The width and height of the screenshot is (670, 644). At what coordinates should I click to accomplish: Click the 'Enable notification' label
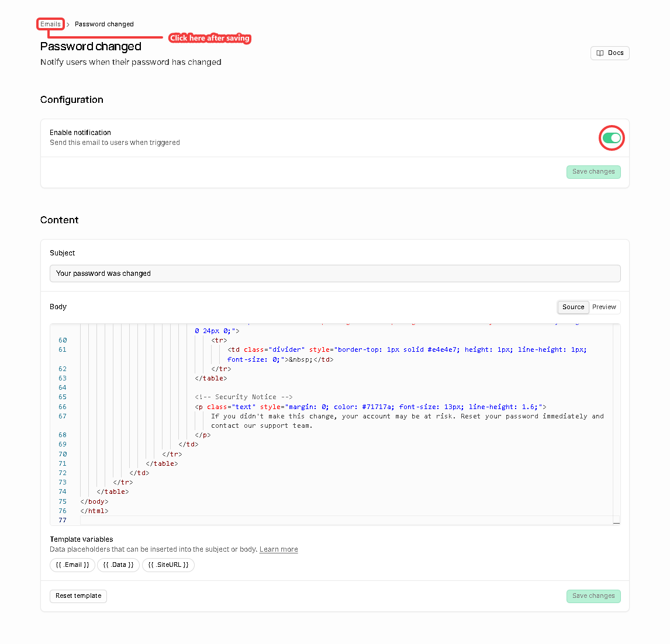[x=80, y=133]
